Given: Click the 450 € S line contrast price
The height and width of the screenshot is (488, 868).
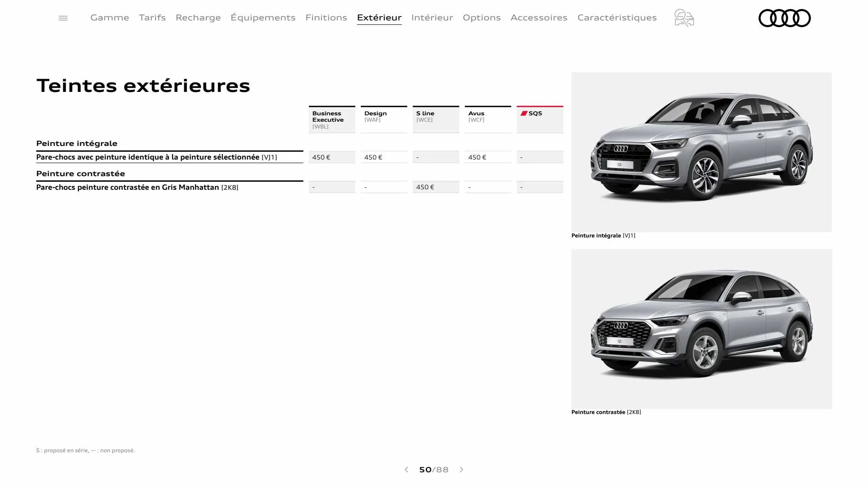Looking at the screenshot, I should point(436,187).
